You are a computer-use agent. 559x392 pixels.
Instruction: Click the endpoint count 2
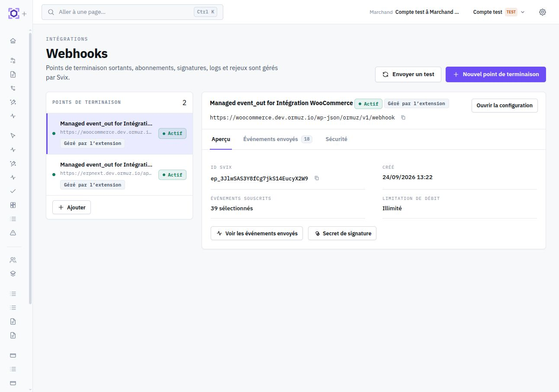(184, 103)
